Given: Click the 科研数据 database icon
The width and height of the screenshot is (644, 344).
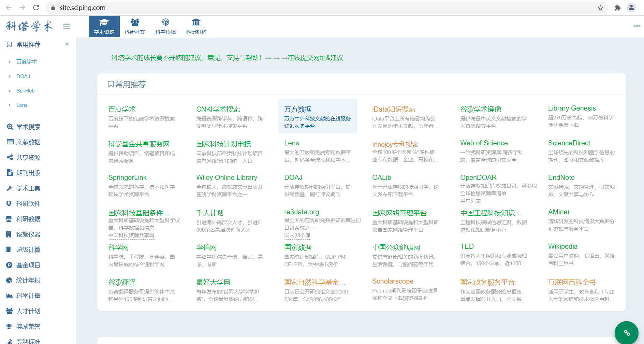Looking at the screenshot, I should 9,219.
